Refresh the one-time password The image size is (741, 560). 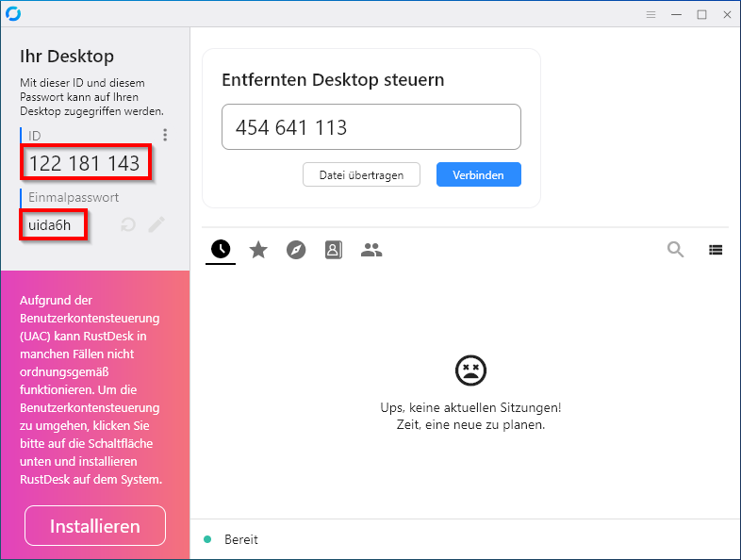pos(128,224)
